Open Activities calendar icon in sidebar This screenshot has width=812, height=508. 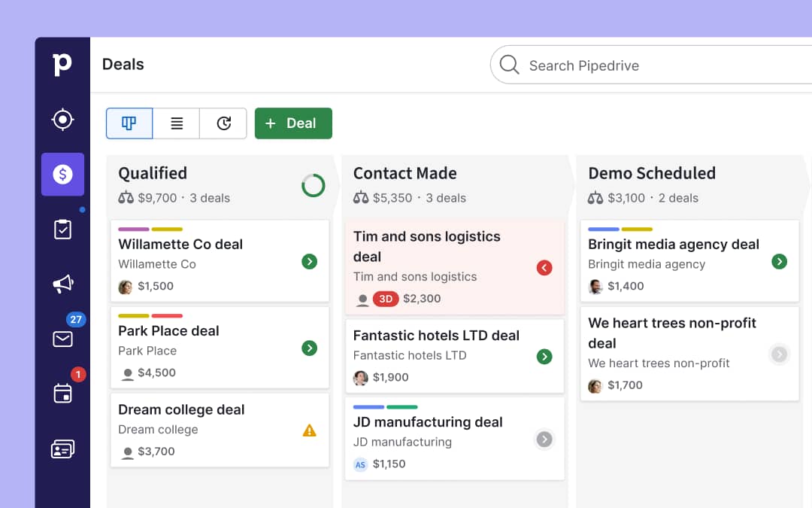(x=62, y=393)
